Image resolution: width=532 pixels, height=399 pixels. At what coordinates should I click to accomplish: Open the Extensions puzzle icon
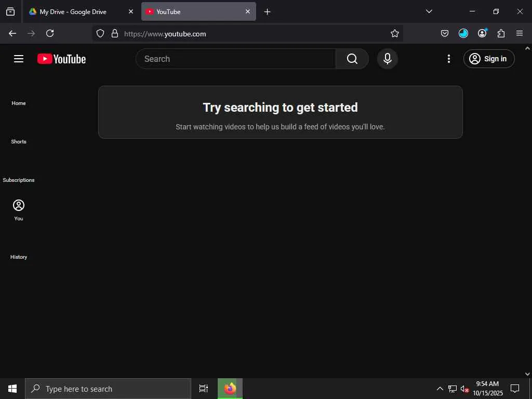click(501, 33)
